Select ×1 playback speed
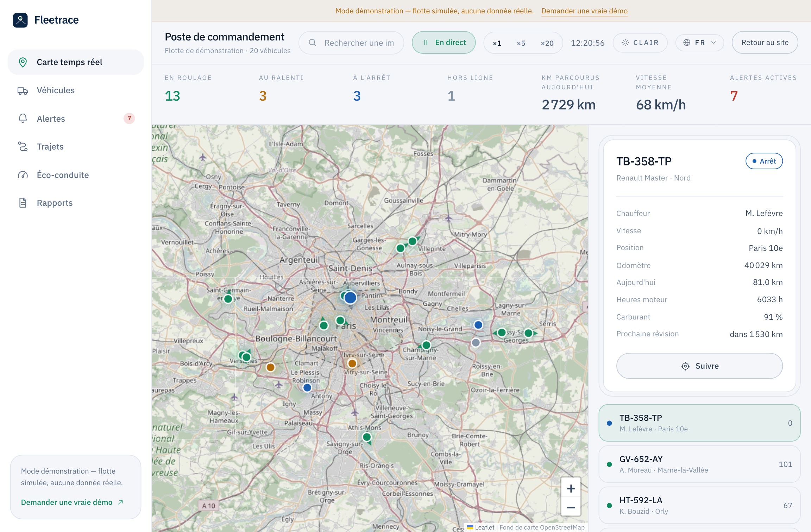The height and width of the screenshot is (532, 811). point(497,43)
